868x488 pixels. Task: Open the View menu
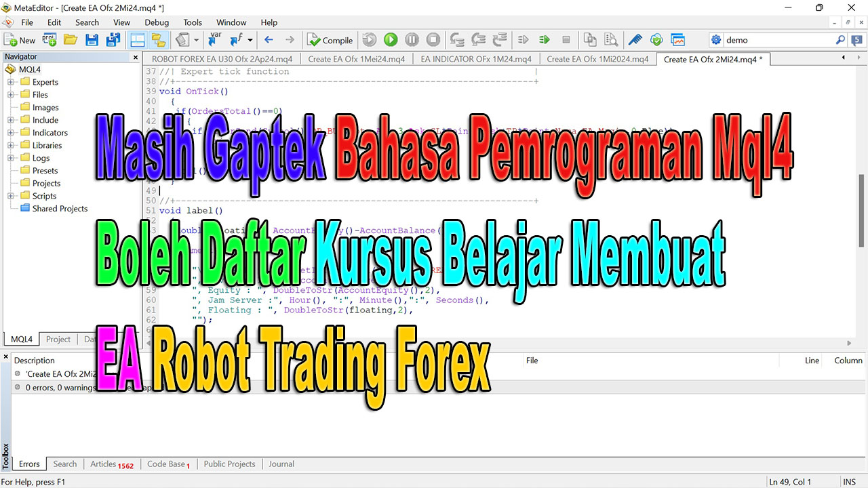click(121, 22)
